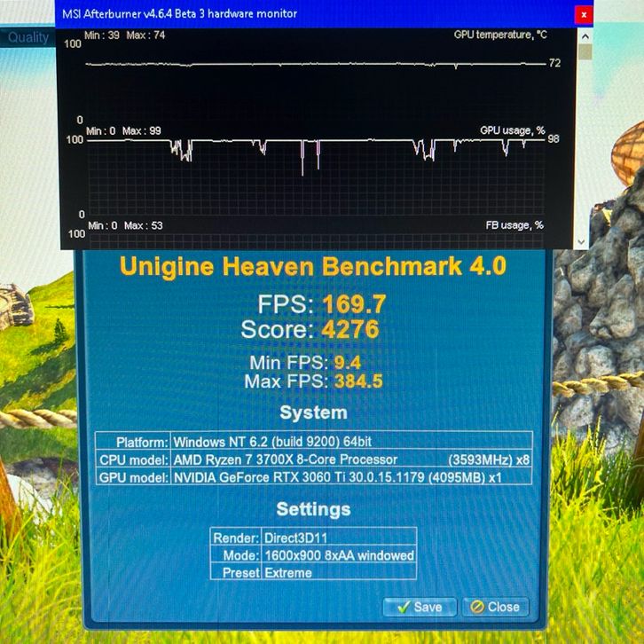Screen dimensions: 644x644
Task: Close the MSI Afterburner hardware monitor
Action: 582,14
